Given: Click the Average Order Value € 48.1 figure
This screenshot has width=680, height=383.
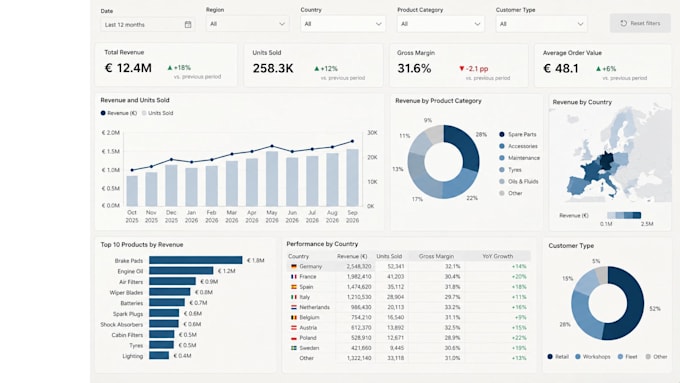Looking at the screenshot, I should click(x=561, y=69).
